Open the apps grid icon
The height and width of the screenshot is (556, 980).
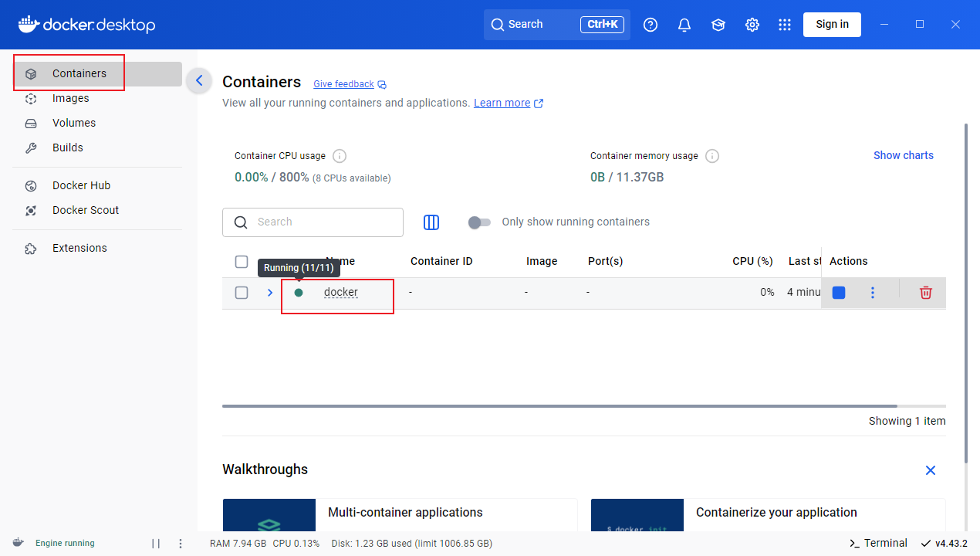785,25
